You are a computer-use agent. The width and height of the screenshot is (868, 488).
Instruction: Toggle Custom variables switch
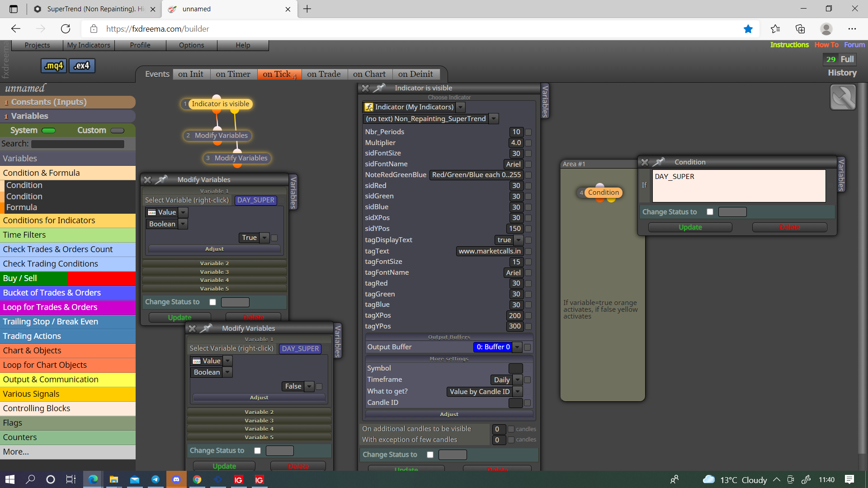tap(117, 131)
